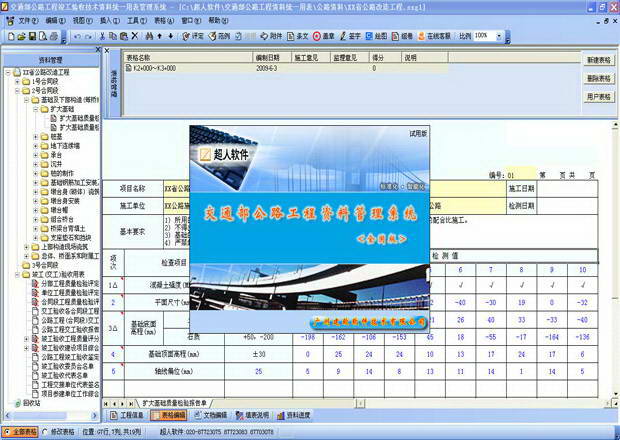Viewport: 620px width, 440px height.
Task: Click the Delete X toolbar icon
Action: tap(135, 36)
